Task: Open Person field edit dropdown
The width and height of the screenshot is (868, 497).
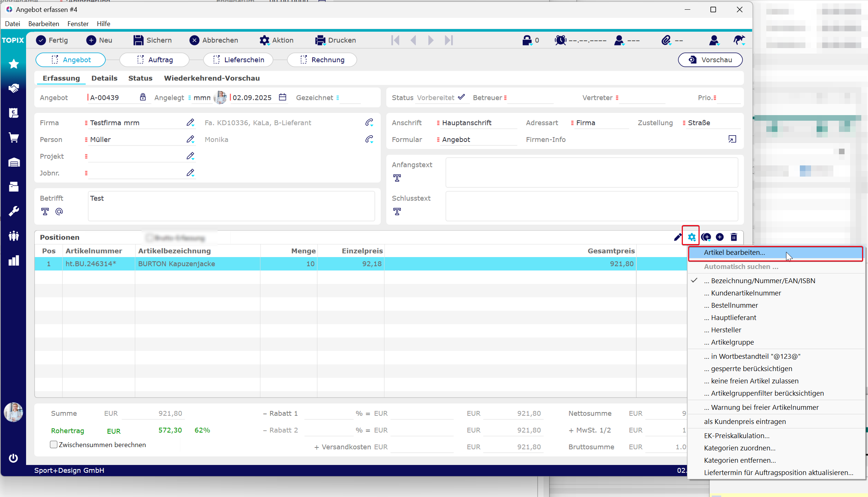Action: (190, 139)
